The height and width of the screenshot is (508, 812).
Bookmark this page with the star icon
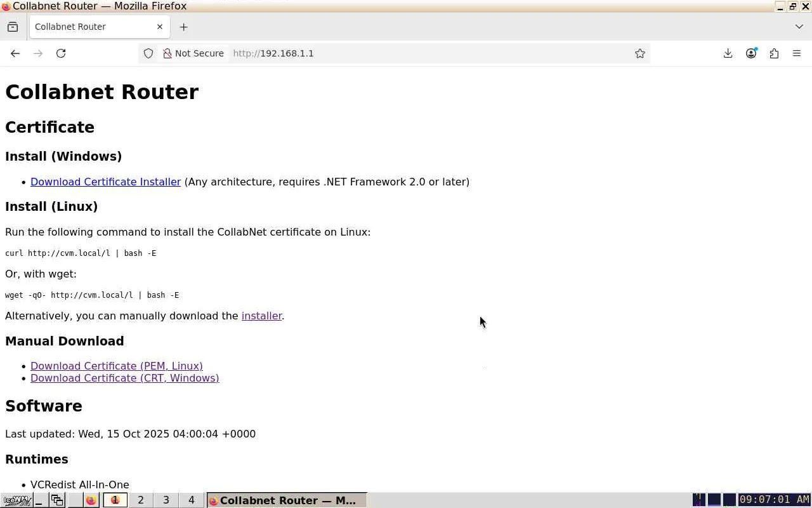pyautogui.click(x=640, y=53)
